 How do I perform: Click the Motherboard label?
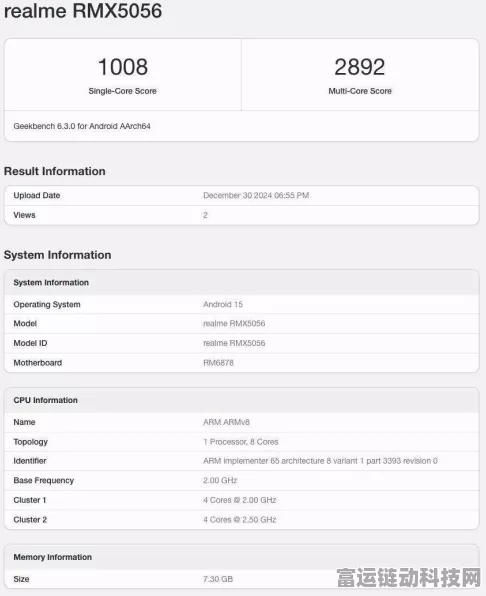(38, 363)
